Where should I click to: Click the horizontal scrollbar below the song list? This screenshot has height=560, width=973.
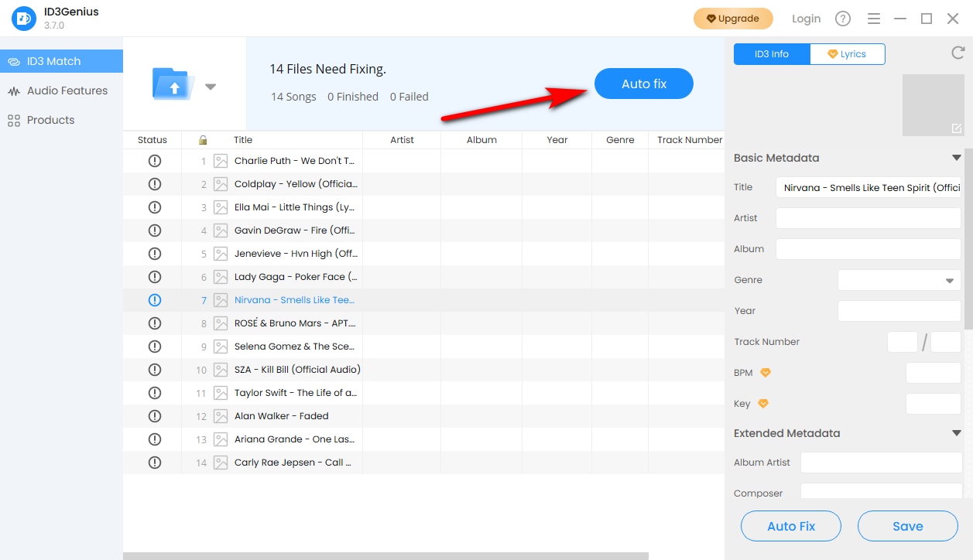pyautogui.click(x=385, y=555)
